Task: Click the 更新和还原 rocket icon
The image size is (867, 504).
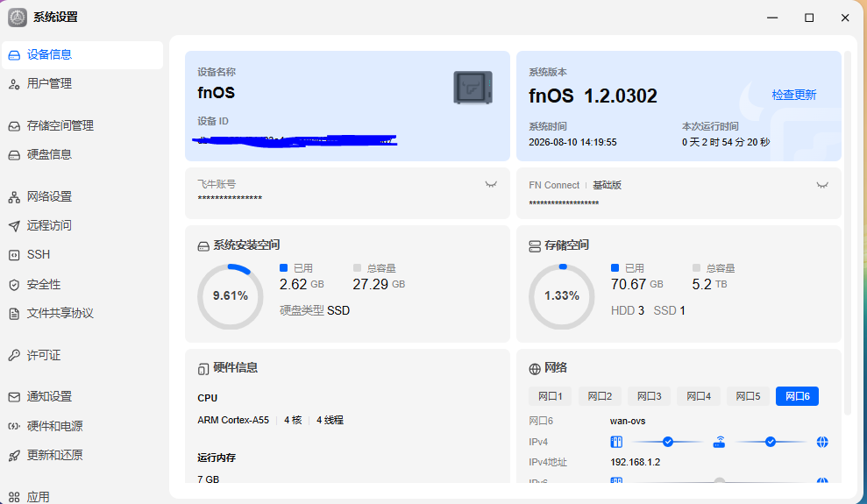Action: [x=14, y=456]
